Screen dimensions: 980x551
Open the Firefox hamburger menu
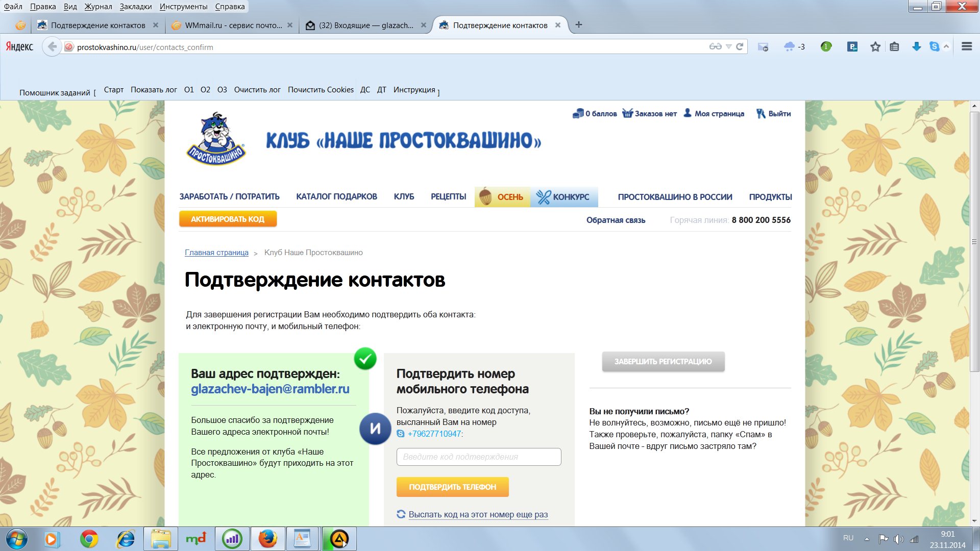(966, 46)
